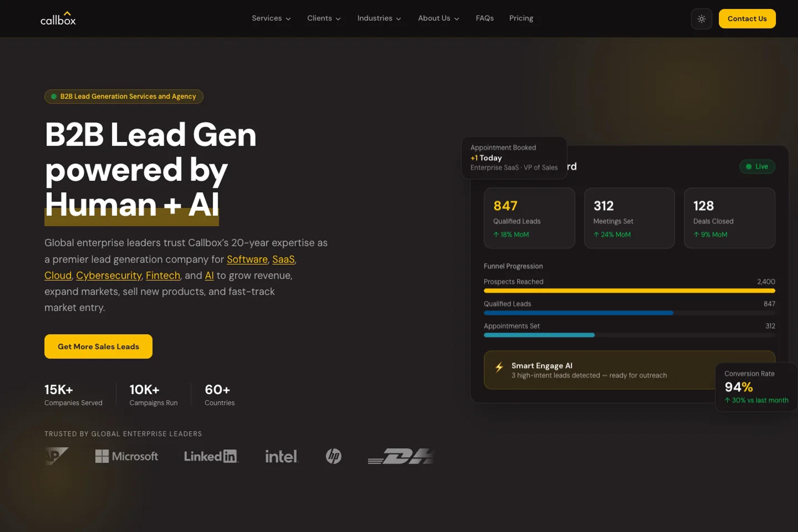
Task: Click the Appointment Booked notification card
Action: coord(514,158)
